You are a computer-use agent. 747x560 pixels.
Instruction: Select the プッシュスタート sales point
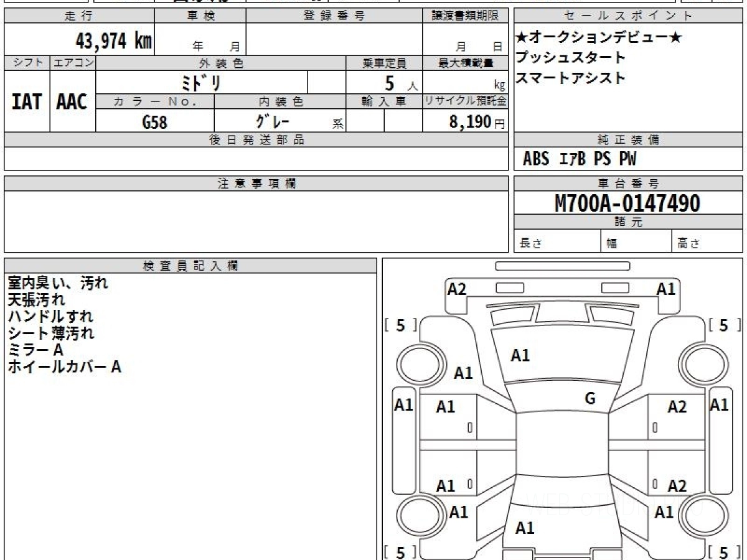pyautogui.click(x=570, y=58)
